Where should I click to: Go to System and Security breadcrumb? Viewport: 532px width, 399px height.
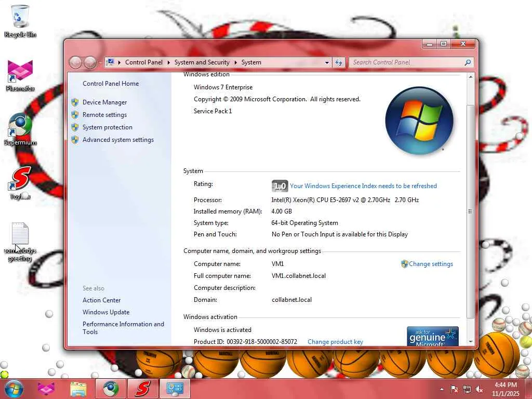202,62
